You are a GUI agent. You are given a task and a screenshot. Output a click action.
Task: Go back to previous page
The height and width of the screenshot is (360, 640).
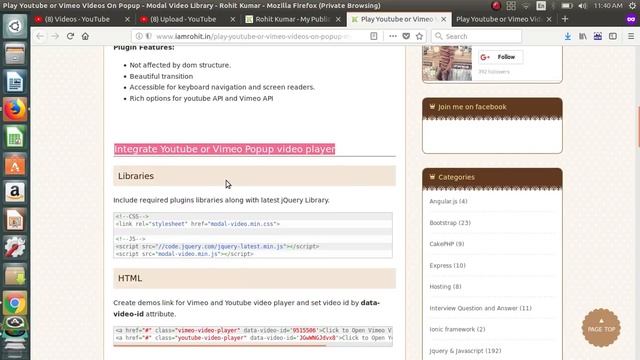tap(40, 36)
